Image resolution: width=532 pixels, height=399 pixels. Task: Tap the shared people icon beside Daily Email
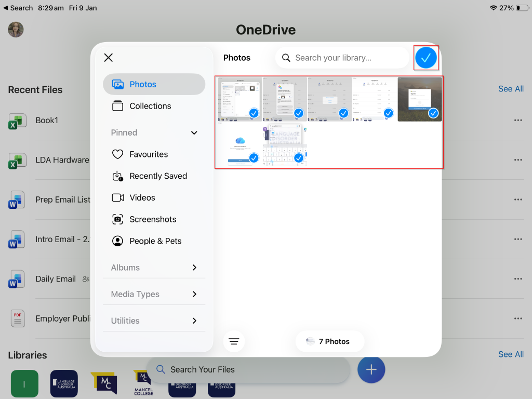click(x=86, y=279)
